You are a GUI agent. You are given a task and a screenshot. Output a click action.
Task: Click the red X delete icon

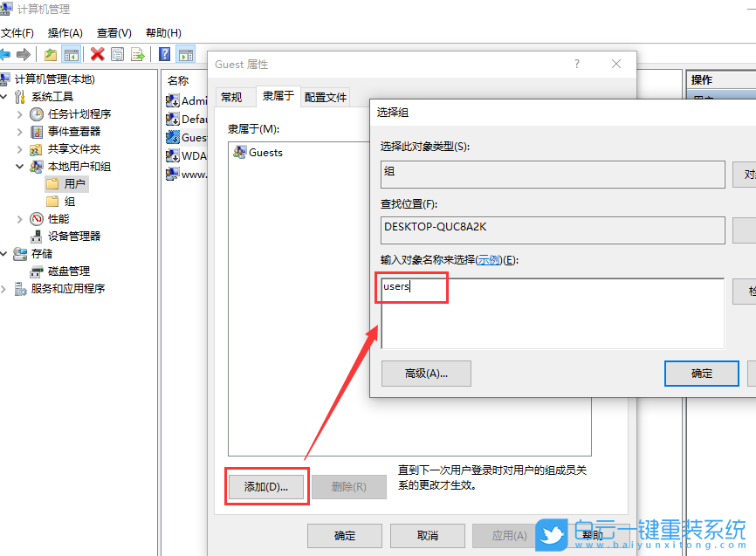tap(96, 54)
